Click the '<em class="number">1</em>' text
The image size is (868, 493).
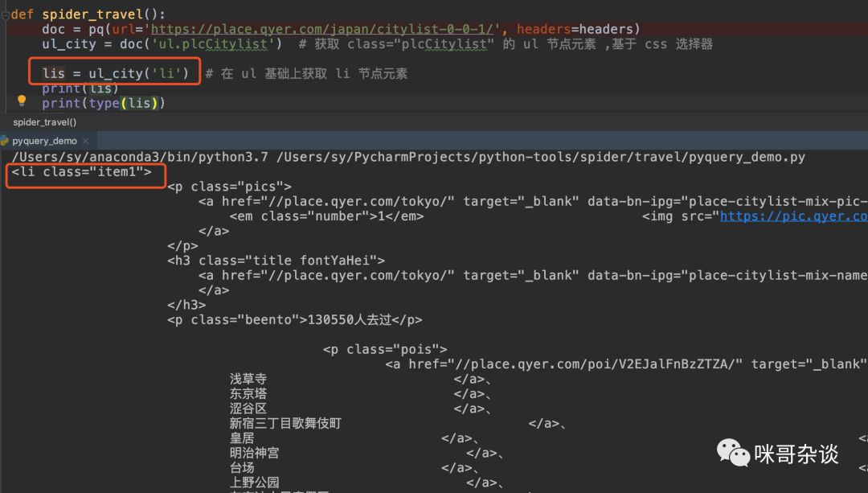(x=326, y=216)
